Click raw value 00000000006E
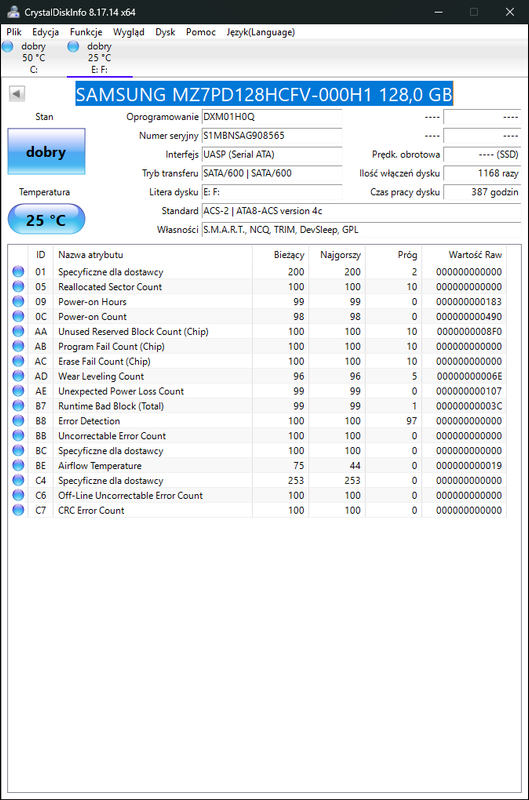Screen dimensions: 529x800 point(469,376)
